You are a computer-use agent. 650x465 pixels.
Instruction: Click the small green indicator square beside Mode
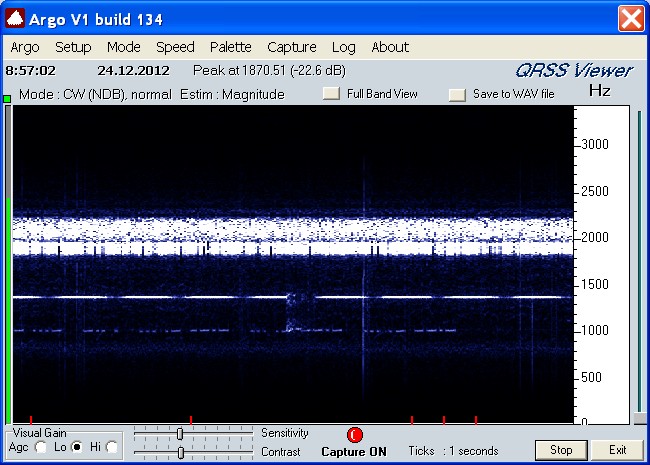(x=7, y=99)
